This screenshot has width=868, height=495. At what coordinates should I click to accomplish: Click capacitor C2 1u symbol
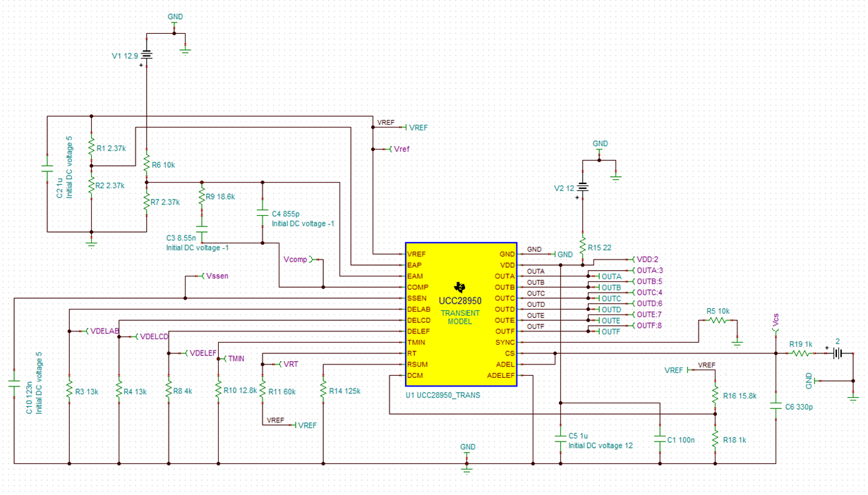[x=47, y=169]
